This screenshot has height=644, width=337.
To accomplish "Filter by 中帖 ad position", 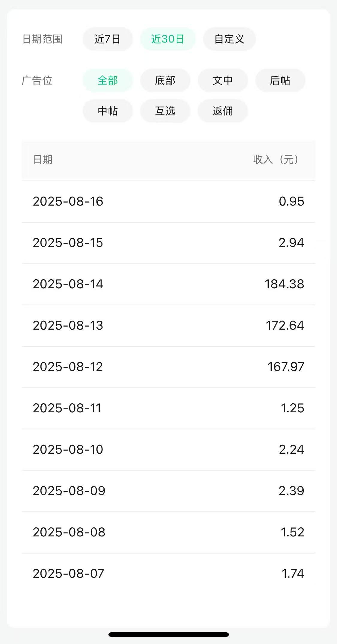I will click(108, 111).
